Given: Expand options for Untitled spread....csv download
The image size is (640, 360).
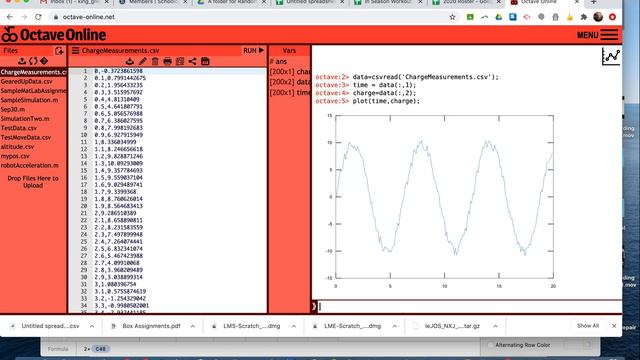Looking at the screenshot, I should pos(92,326).
